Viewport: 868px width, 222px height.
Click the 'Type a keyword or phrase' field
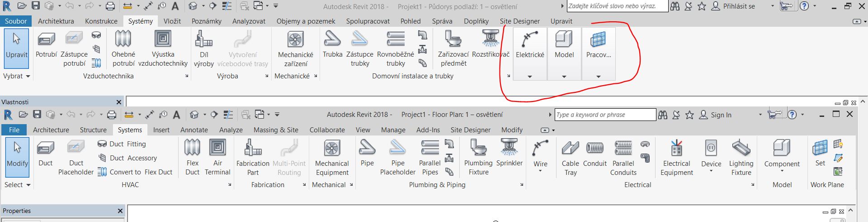pos(605,115)
